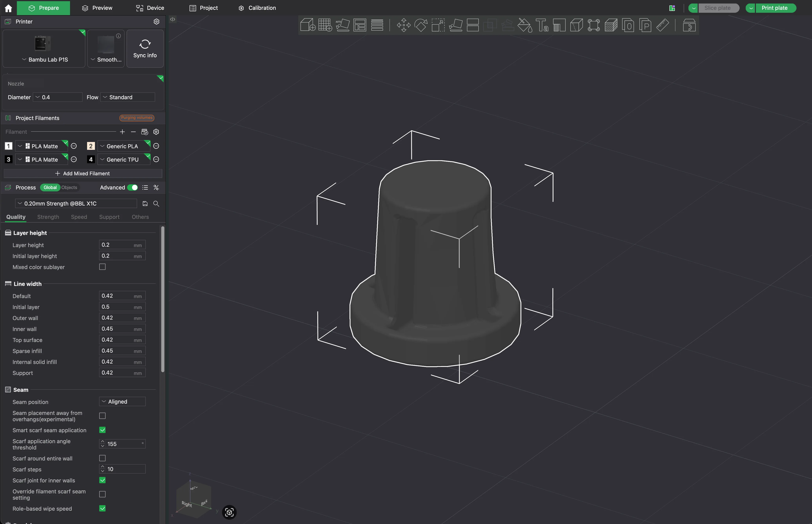Click the add filament plus icon

123,132
